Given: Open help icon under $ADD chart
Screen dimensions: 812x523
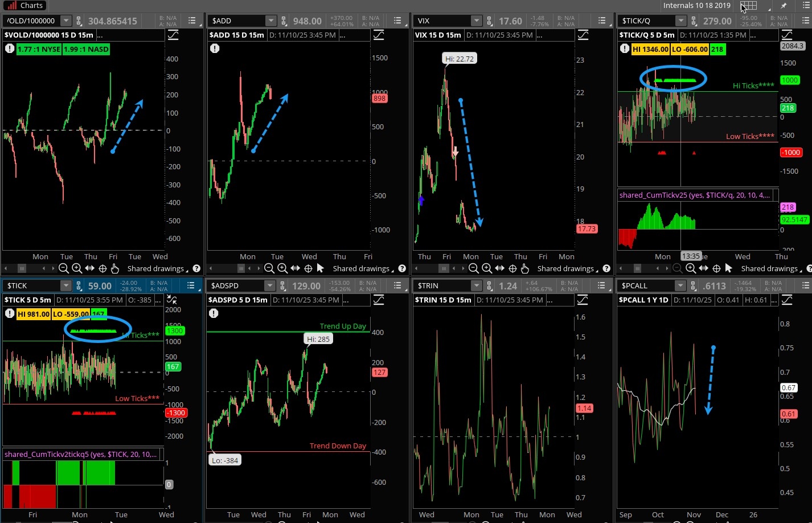Looking at the screenshot, I should coord(402,268).
